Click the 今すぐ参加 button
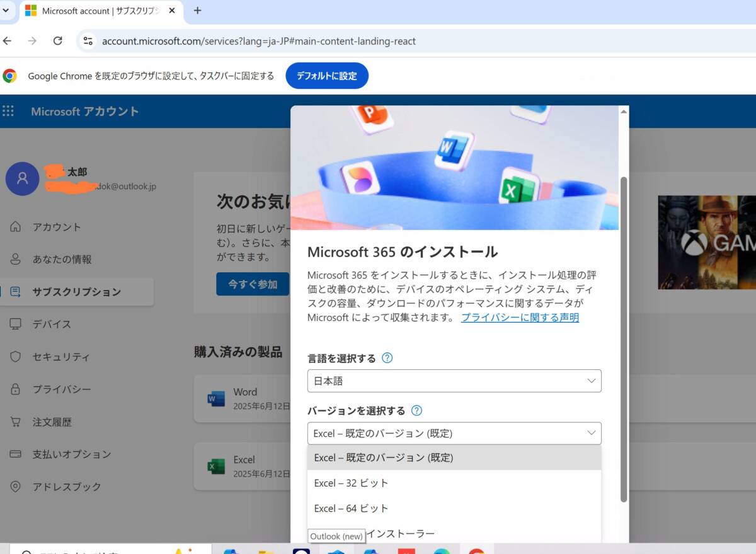 point(253,284)
